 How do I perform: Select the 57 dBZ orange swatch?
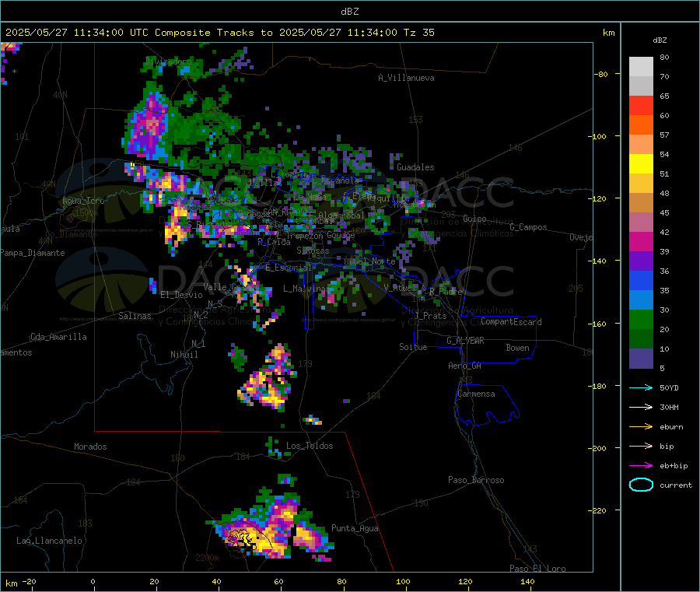pos(641,125)
